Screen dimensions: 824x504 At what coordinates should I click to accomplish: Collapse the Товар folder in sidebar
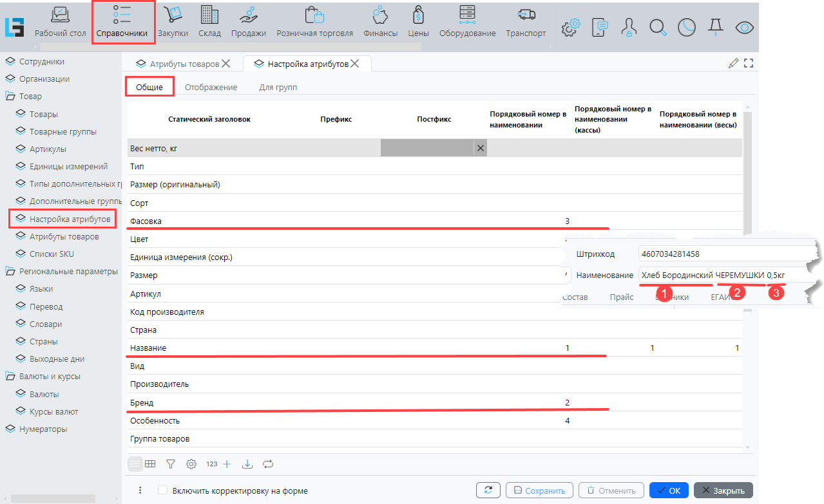coord(10,97)
